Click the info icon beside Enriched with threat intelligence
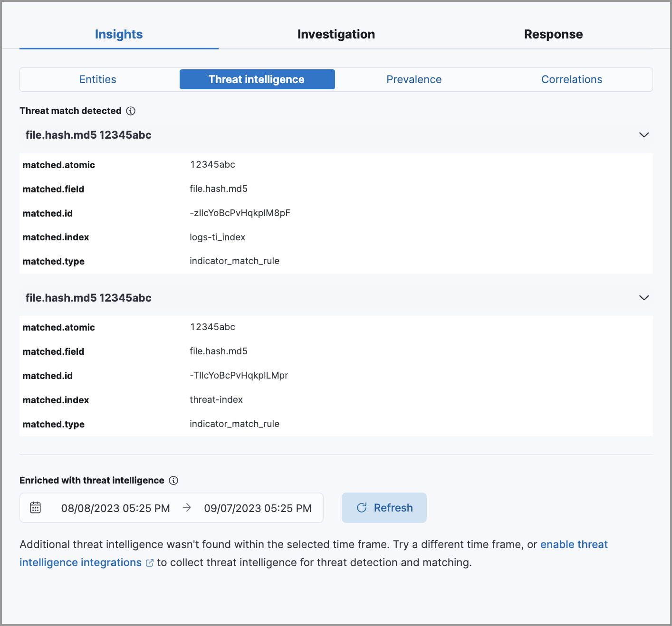The height and width of the screenshot is (626, 672). tap(173, 480)
